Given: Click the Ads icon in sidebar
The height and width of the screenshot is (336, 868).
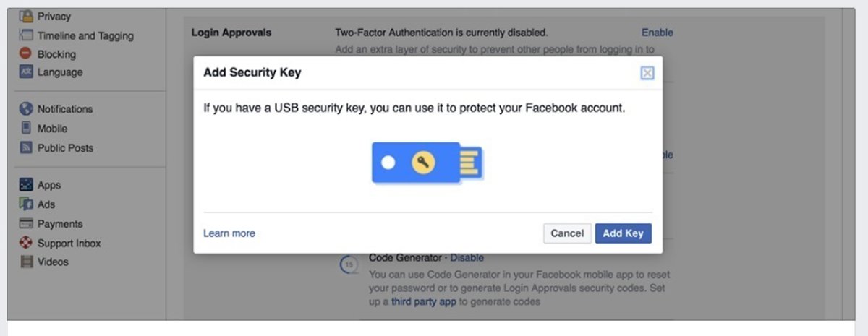Looking at the screenshot, I should pos(26,204).
